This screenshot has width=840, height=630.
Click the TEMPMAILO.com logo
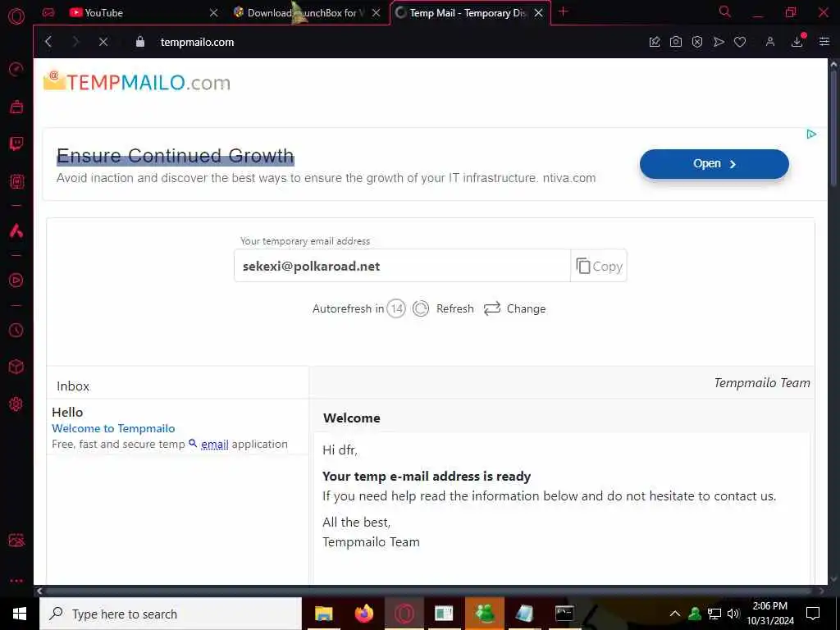click(137, 82)
